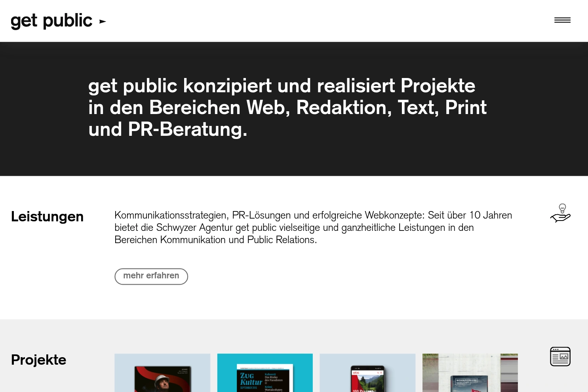This screenshot has height=392, width=588.
Task: Open the hamburger navigation menu
Action: [562, 20]
